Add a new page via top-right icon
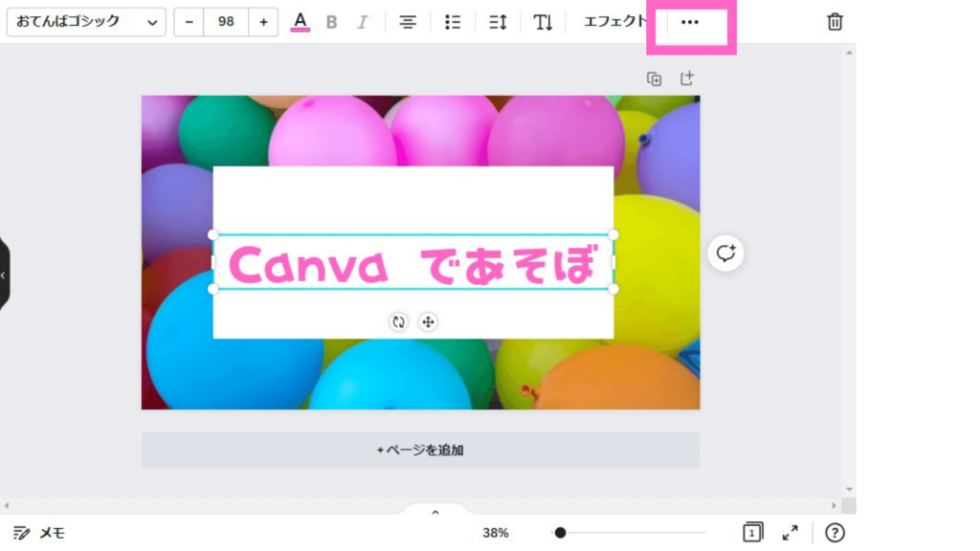980x551 pixels. coord(687,78)
